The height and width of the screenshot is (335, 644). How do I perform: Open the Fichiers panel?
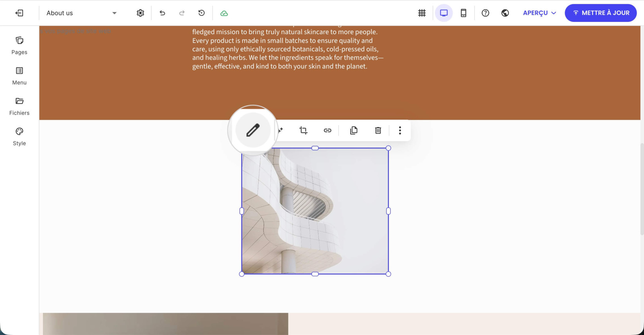tap(20, 107)
